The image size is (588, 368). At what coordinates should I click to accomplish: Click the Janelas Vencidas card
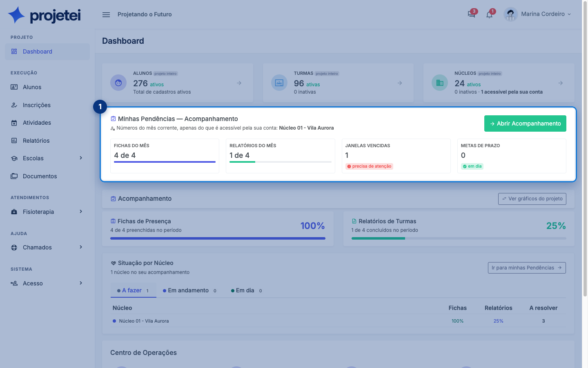[x=396, y=156]
